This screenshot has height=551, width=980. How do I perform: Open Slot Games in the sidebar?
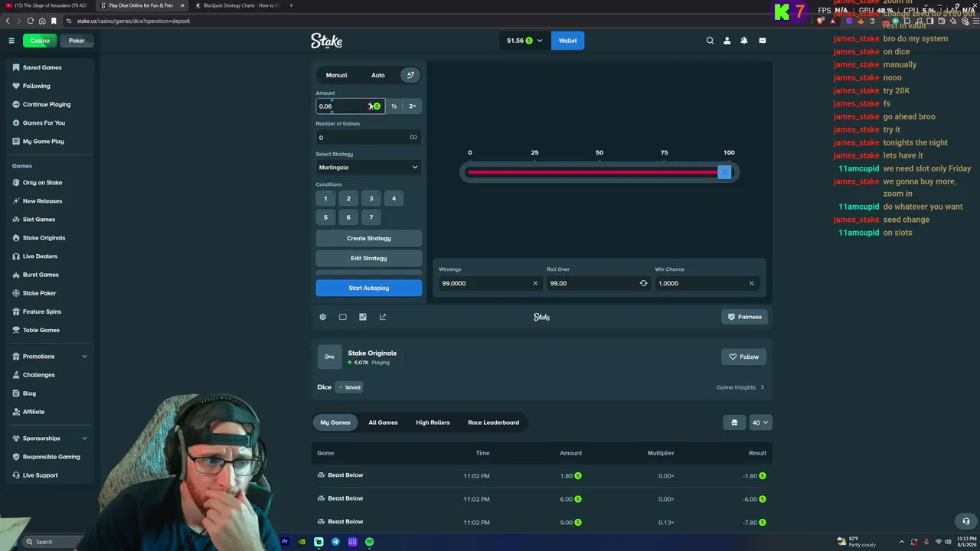(39, 220)
